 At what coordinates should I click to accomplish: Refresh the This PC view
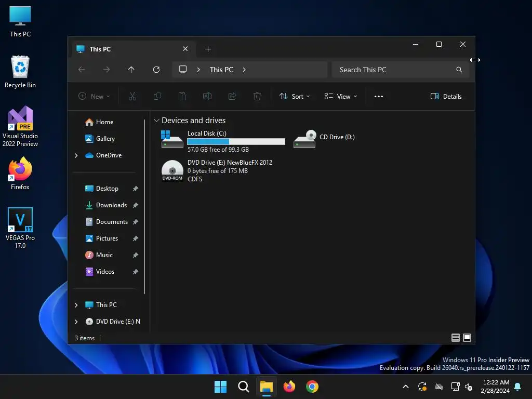tap(156, 70)
